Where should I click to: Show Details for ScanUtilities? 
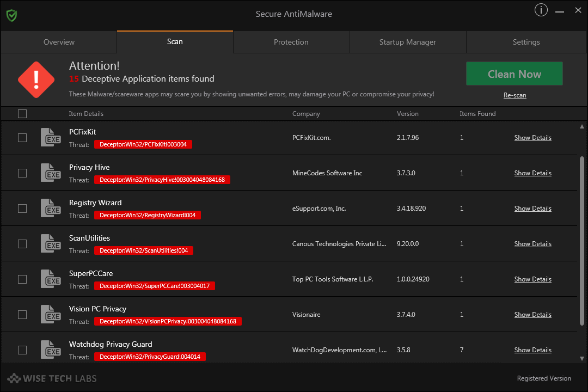pyautogui.click(x=532, y=244)
